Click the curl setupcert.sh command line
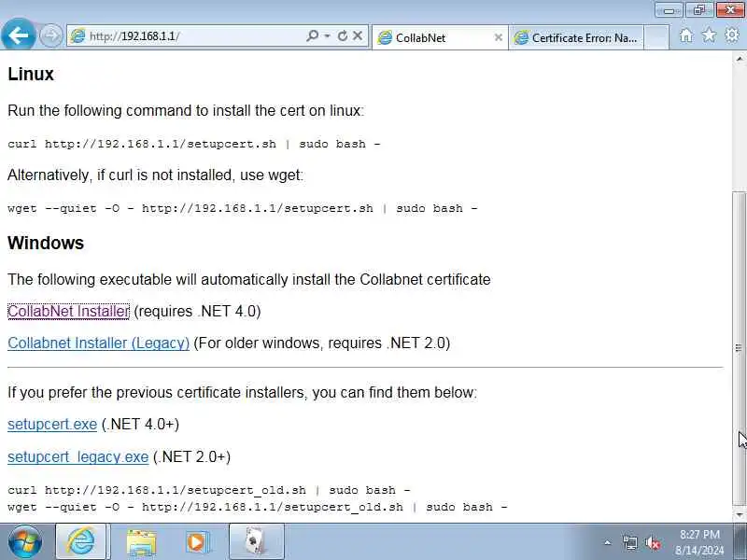Screen dimensions: 747x560 [194, 144]
